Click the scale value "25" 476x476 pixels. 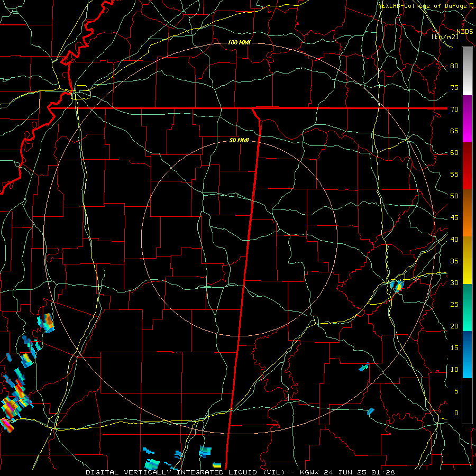tap(454, 305)
